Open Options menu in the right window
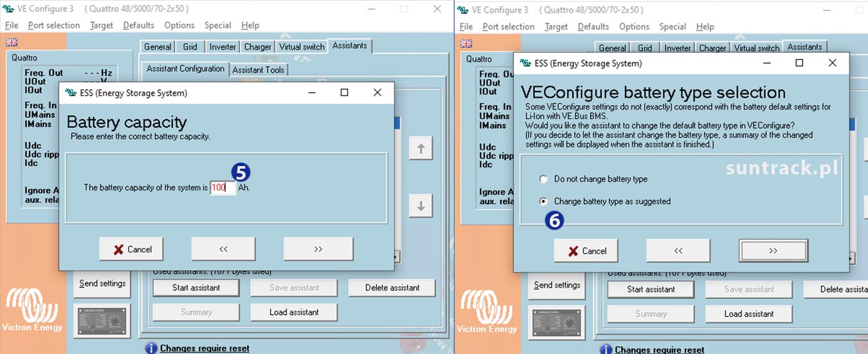This screenshot has height=354, width=868. [x=634, y=26]
